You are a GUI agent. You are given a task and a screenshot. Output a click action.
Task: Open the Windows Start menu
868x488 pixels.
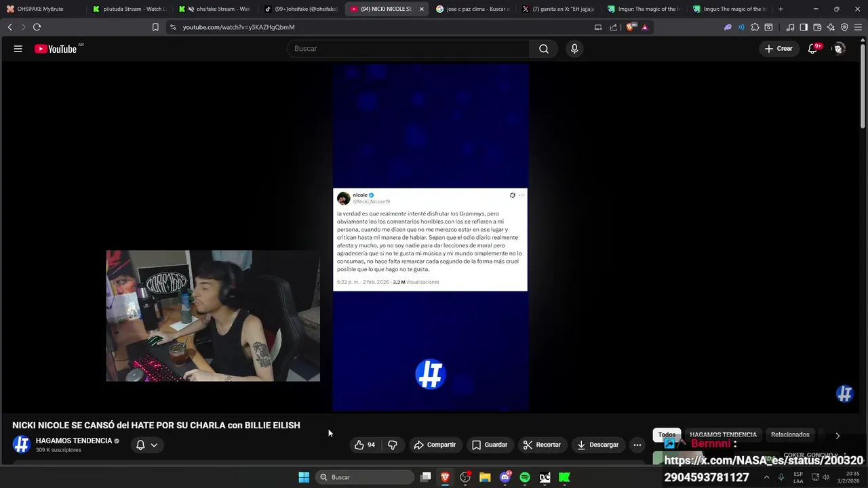(x=304, y=477)
